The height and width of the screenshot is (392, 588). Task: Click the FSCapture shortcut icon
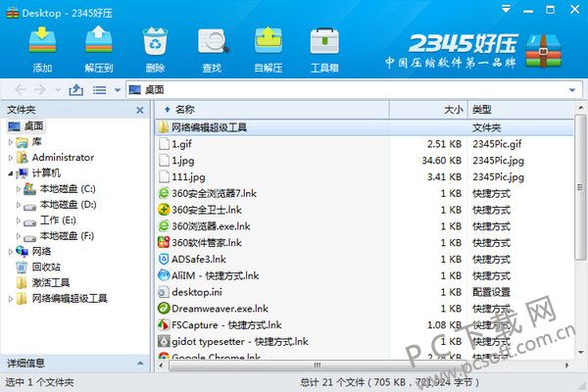coord(164,324)
